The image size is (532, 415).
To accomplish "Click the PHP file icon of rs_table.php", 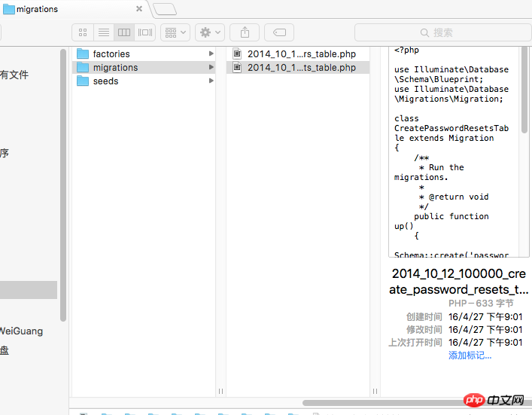I will point(237,53).
